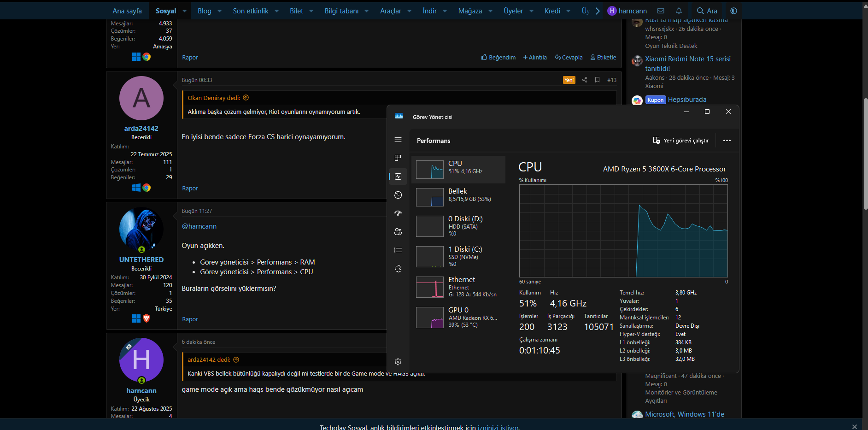Open the harncann account menu in navbar
Image resolution: width=868 pixels, height=430 pixels.
click(x=627, y=11)
